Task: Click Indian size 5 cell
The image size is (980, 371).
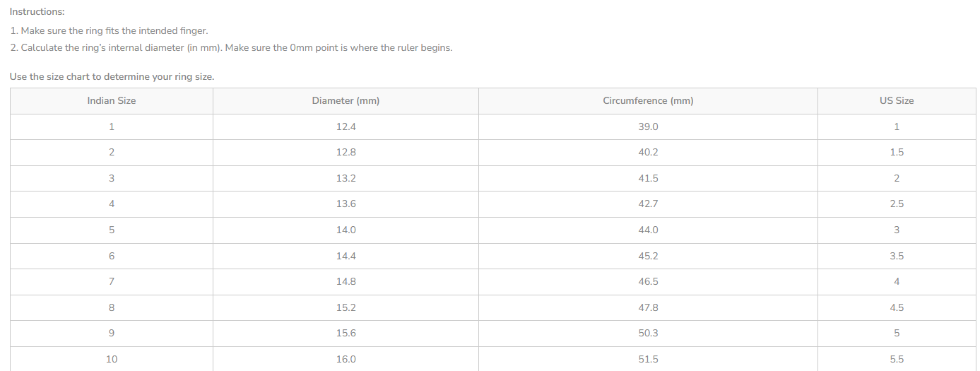Action: tap(112, 230)
